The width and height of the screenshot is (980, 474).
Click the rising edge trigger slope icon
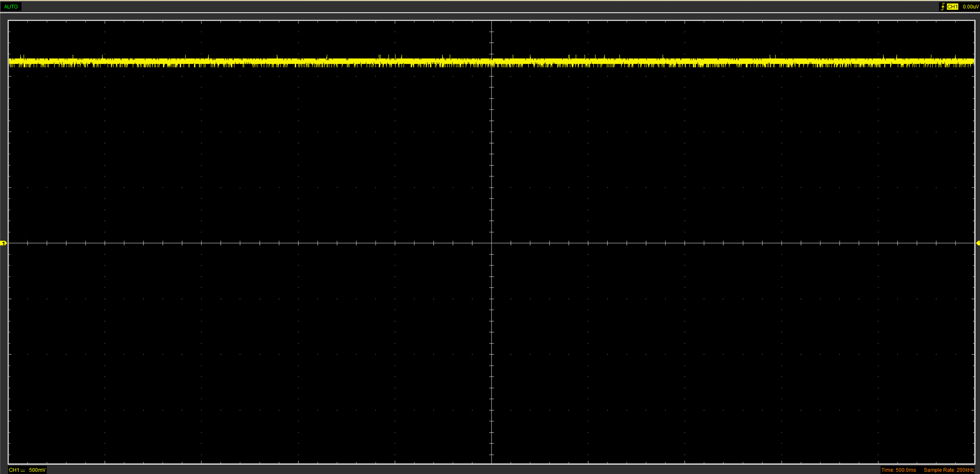[x=943, y=7]
